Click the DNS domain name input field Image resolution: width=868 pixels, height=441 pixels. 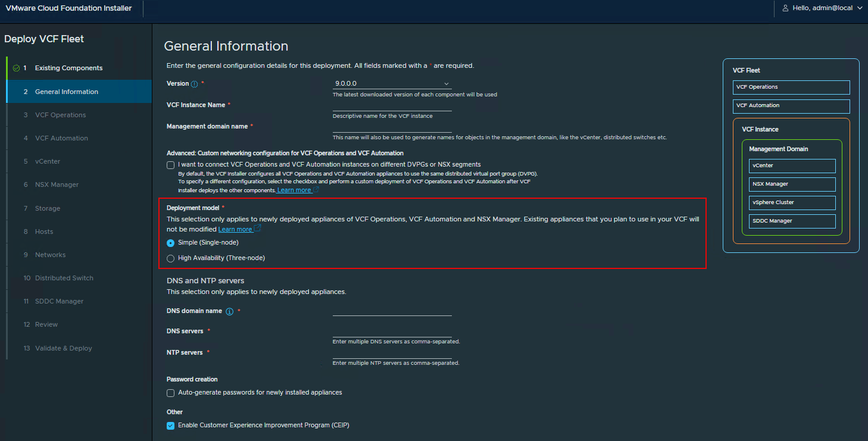[392, 310]
